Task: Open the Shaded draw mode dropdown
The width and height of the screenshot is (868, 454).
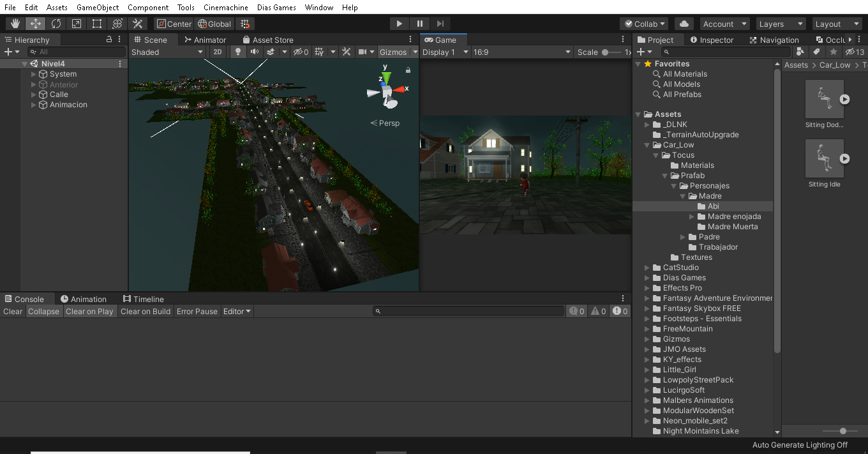Action: pos(167,52)
